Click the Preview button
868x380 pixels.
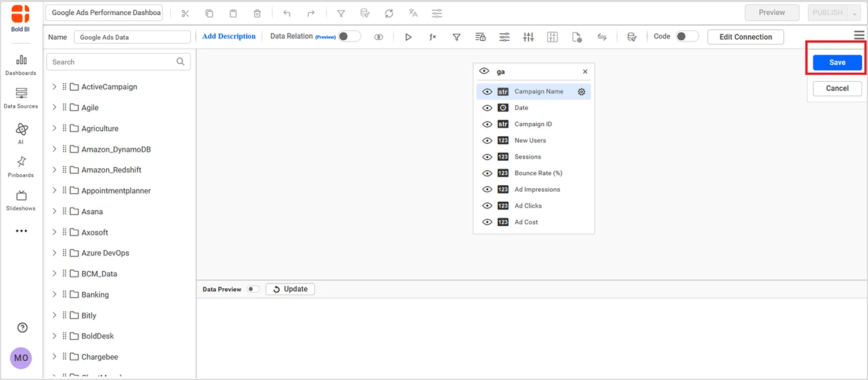(x=771, y=13)
